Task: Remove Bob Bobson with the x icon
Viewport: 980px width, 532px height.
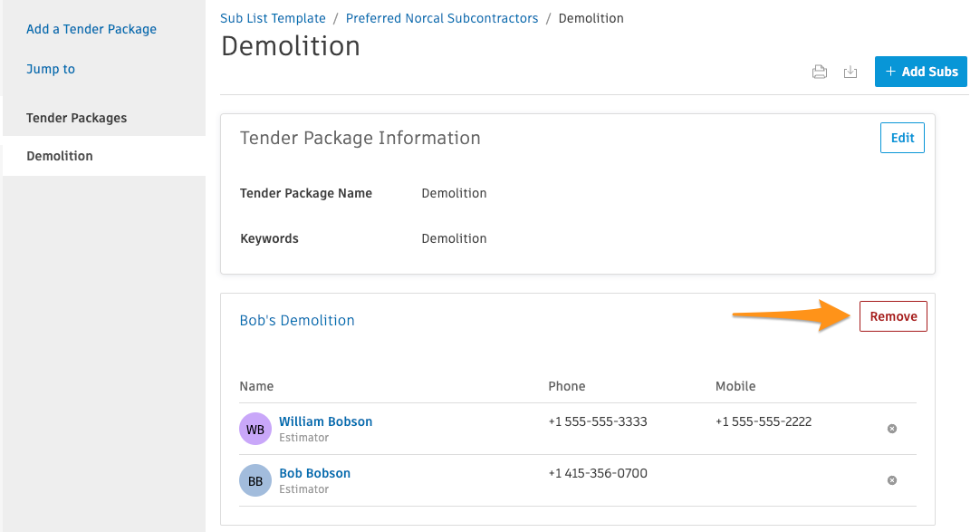Action: click(x=892, y=480)
